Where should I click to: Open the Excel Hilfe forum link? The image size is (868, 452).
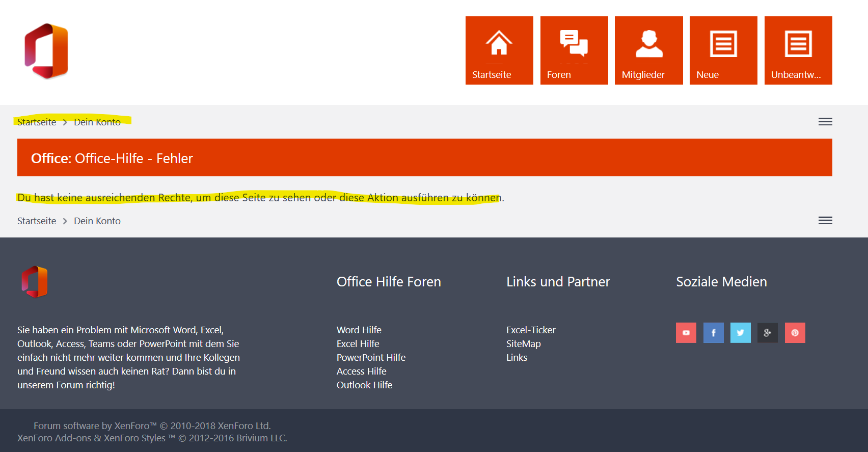tap(358, 343)
